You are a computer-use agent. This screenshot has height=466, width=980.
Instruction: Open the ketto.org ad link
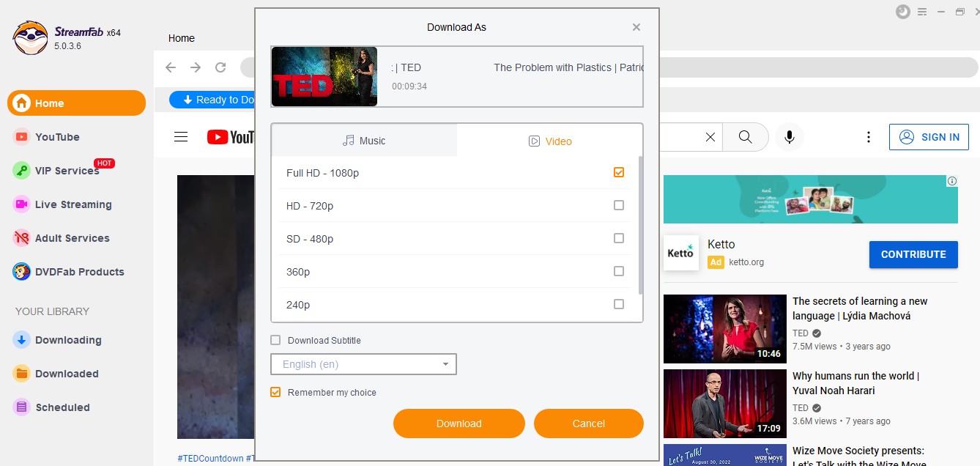tap(746, 262)
